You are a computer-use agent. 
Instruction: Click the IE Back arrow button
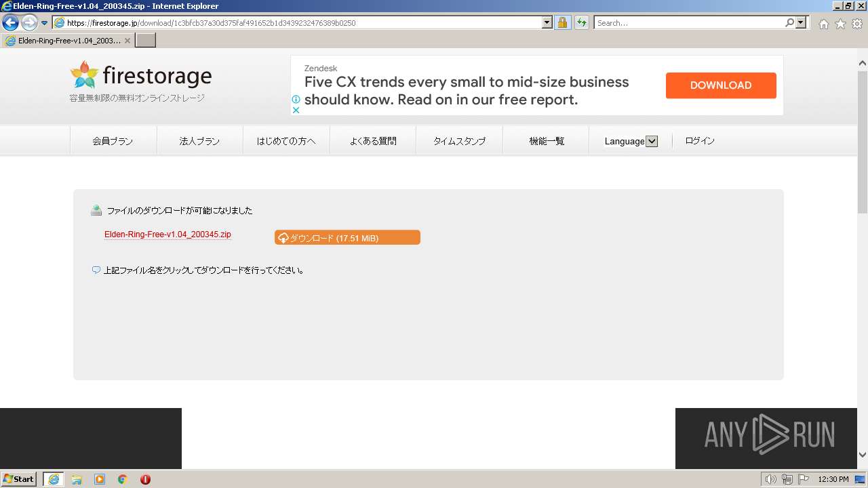coord(10,22)
